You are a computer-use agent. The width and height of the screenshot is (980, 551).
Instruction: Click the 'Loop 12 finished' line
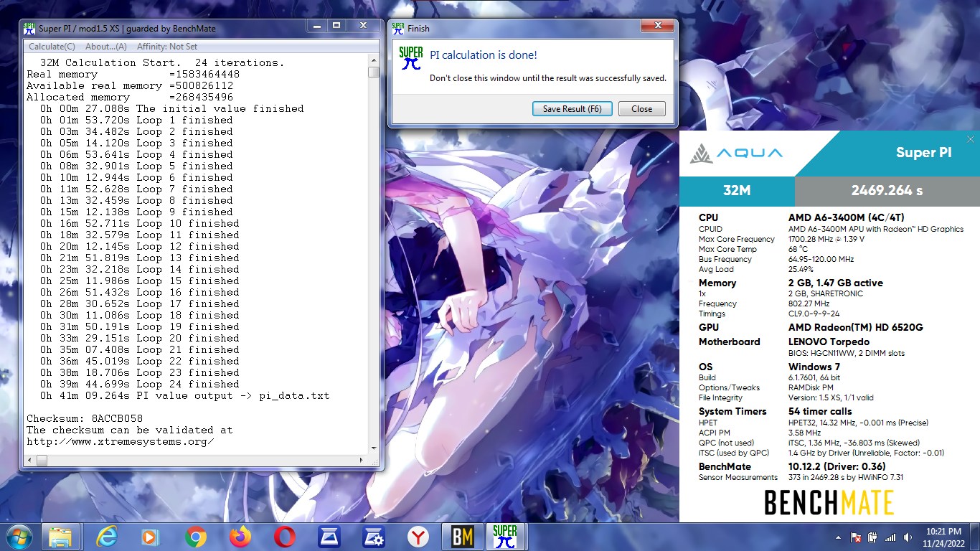(x=140, y=246)
